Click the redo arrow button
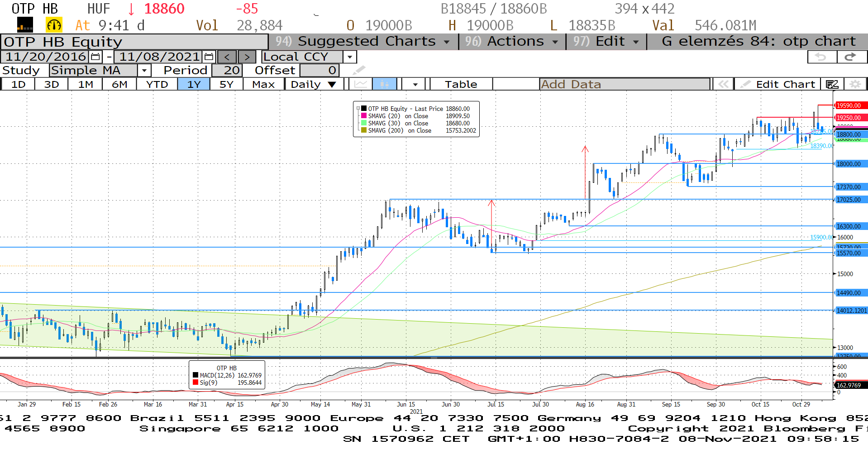Image resolution: width=868 pixels, height=464 pixels. tap(851, 57)
